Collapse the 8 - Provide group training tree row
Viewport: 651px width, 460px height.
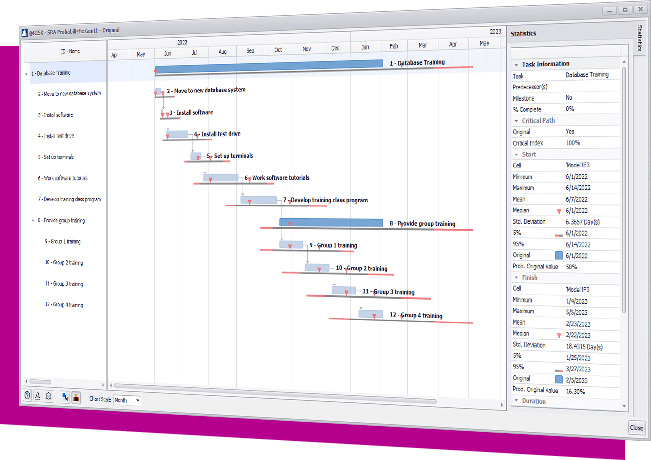(33, 220)
